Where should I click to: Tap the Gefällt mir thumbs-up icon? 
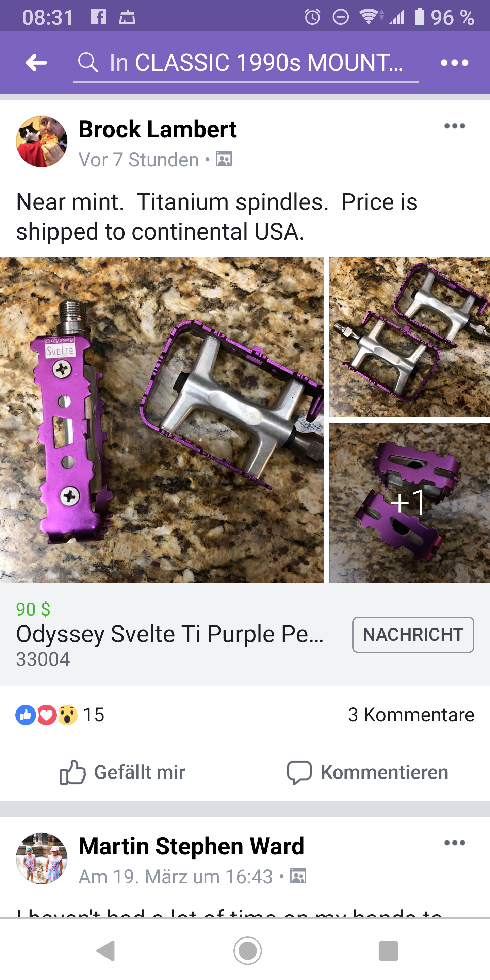(x=72, y=772)
